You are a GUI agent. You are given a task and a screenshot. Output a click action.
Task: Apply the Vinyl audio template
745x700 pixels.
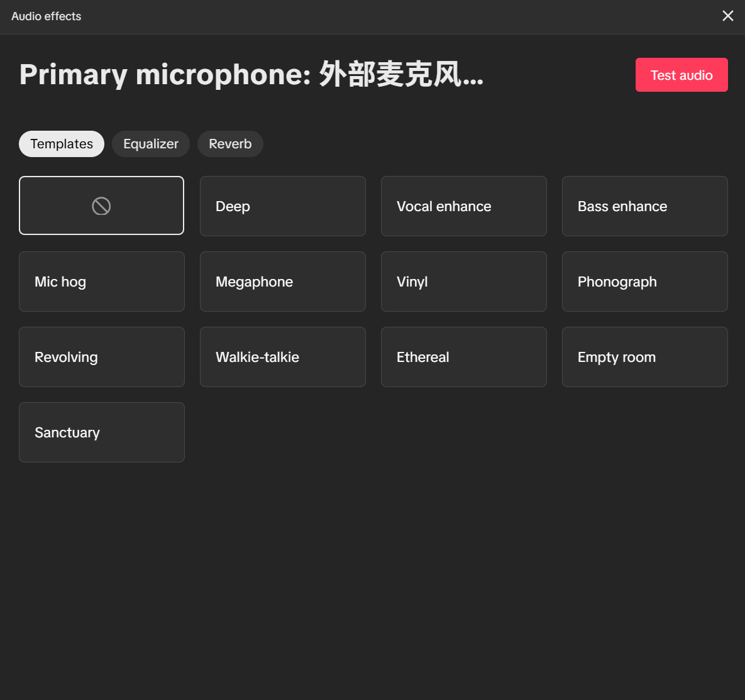tap(463, 282)
